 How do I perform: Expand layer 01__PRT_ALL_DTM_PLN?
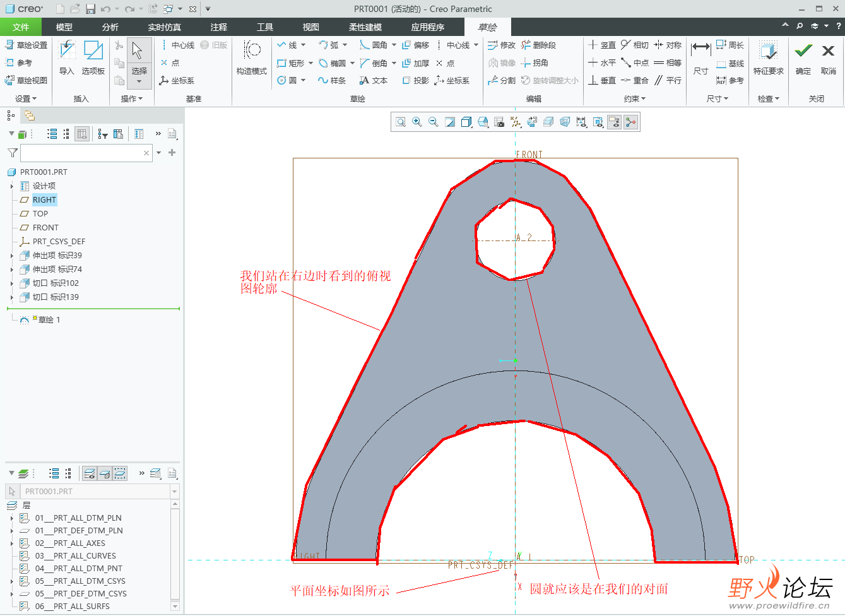click(12, 518)
